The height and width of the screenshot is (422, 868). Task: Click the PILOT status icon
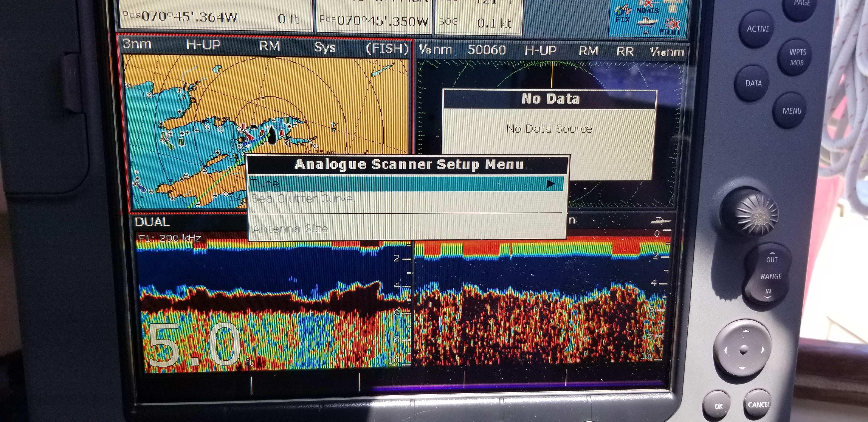(x=671, y=27)
